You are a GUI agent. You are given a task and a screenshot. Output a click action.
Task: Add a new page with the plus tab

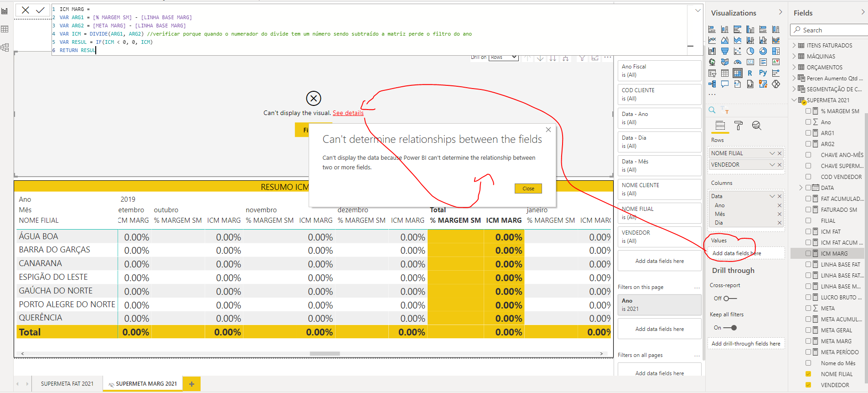[x=192, y=384]
